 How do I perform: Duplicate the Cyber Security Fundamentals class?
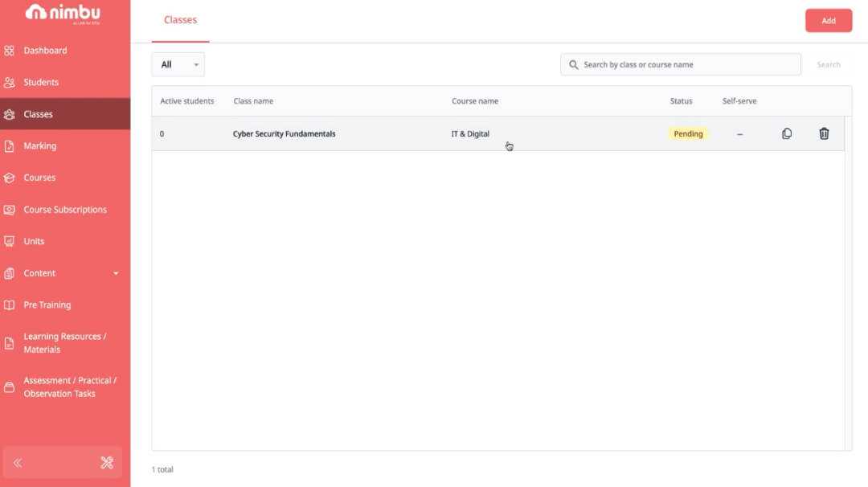[x=786, y=133]
